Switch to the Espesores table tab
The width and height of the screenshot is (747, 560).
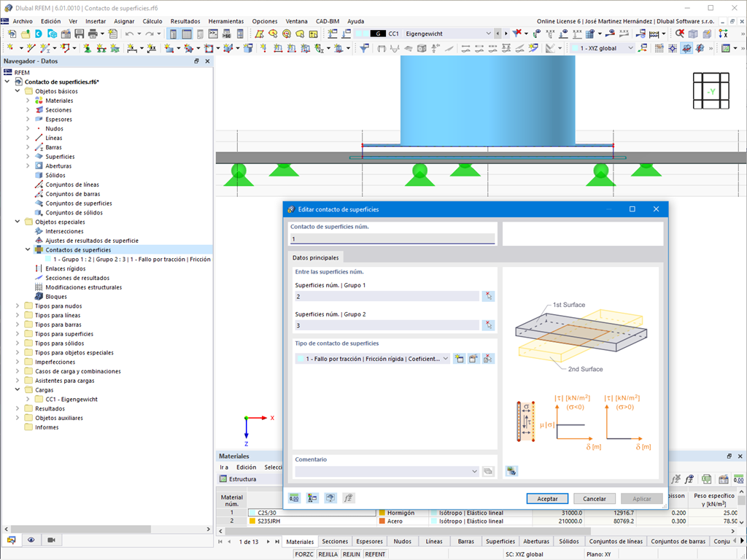369,542
